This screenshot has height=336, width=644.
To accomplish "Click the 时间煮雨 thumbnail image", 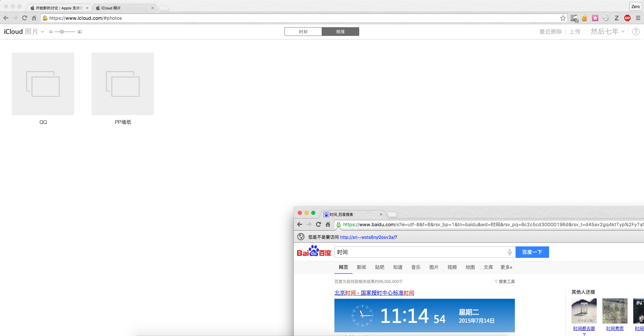I will [x=615, y=311].
